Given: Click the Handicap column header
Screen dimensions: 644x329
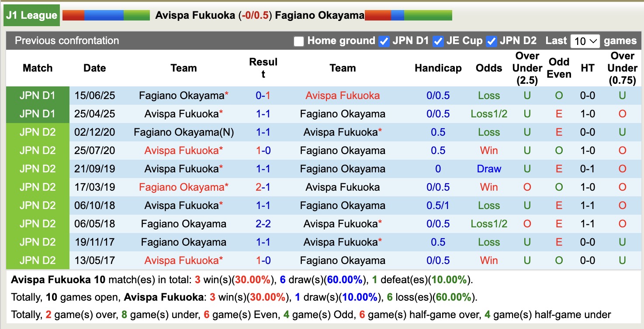Looking at the screenshot, I should tap(438, 68).
